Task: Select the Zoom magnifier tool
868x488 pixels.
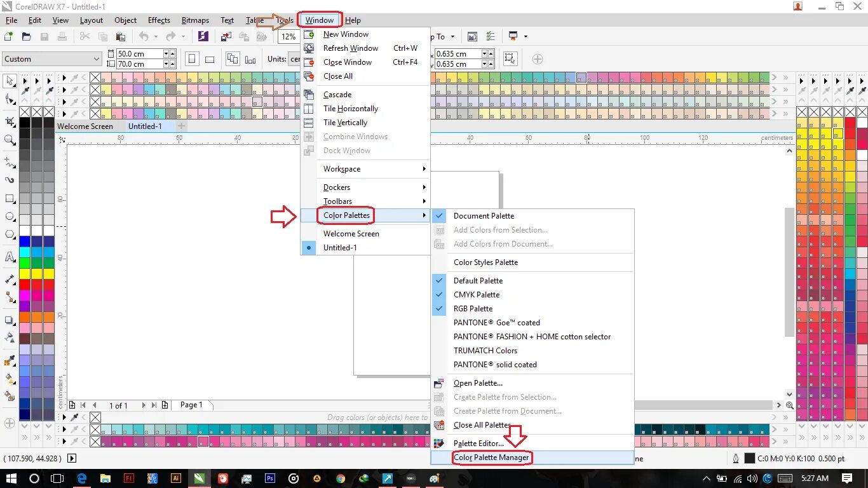Action: pos(10,140)
